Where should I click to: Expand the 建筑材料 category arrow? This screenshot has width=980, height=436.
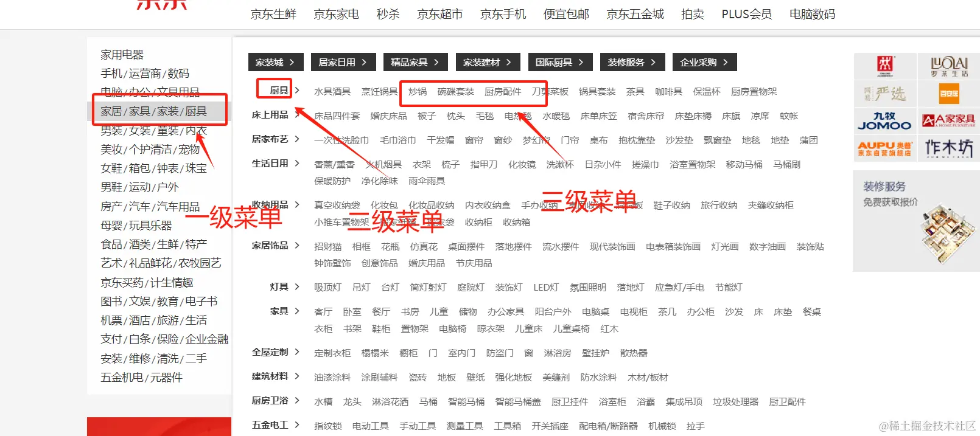297,376
